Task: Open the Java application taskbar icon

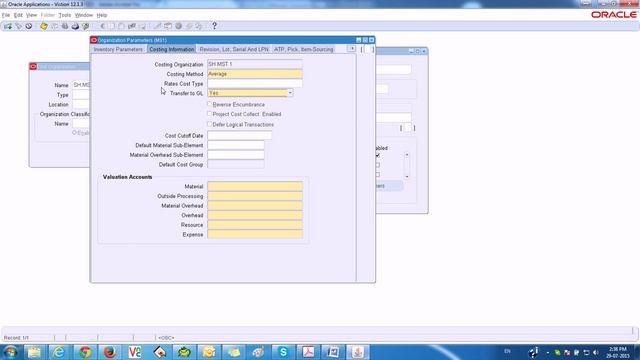Action: 358,352
